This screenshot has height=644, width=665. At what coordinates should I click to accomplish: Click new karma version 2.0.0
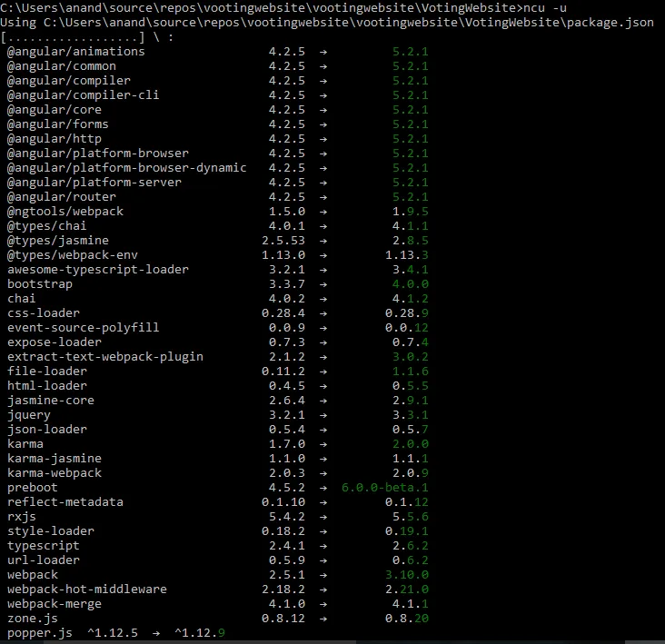410,444
